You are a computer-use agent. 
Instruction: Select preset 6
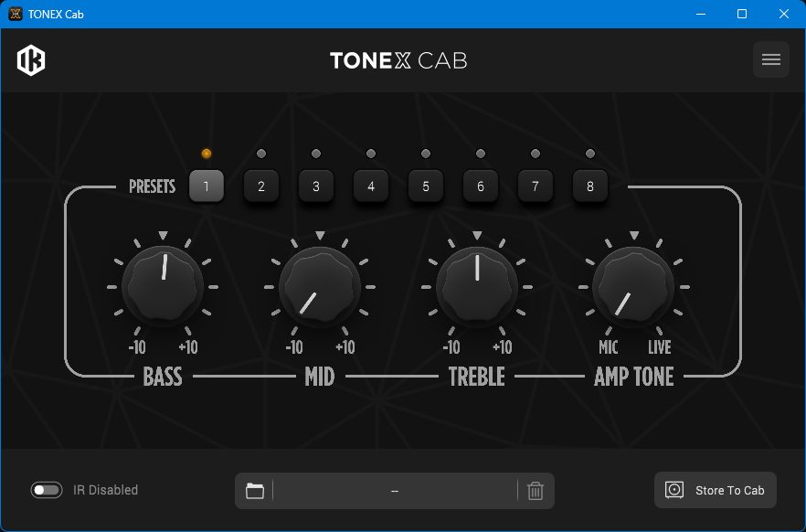(x=481, y=186)
